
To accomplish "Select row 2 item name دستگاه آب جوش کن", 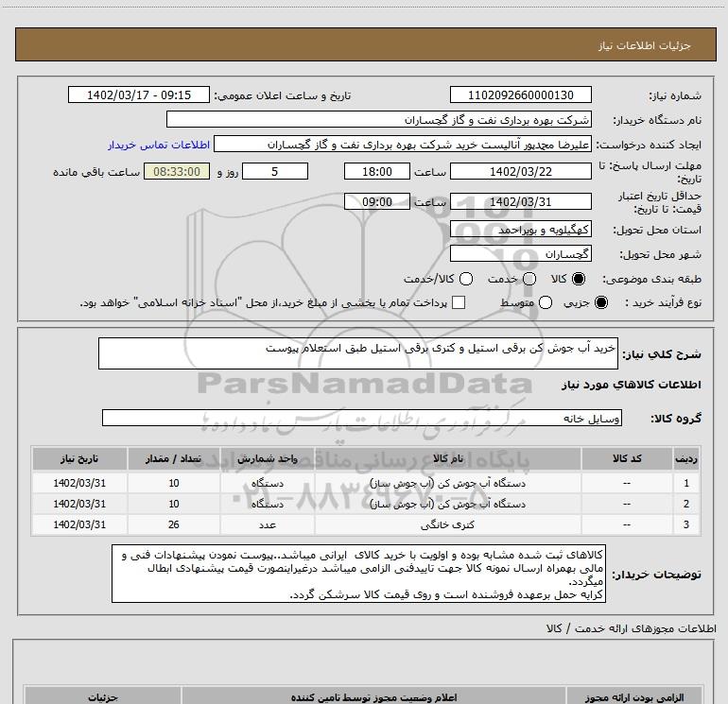I will coord(447,504).
